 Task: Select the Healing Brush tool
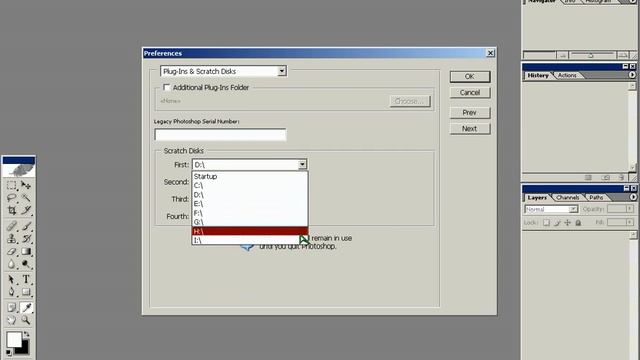click(11, 226)
